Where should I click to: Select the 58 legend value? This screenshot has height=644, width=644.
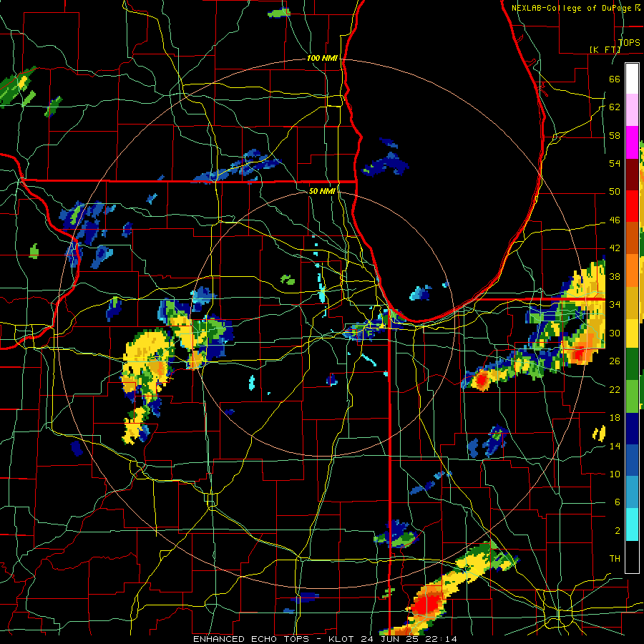click(x=615, y=135)
